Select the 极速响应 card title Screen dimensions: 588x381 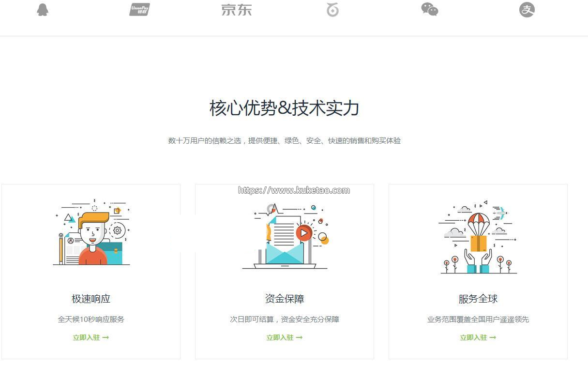coord(91,299)
